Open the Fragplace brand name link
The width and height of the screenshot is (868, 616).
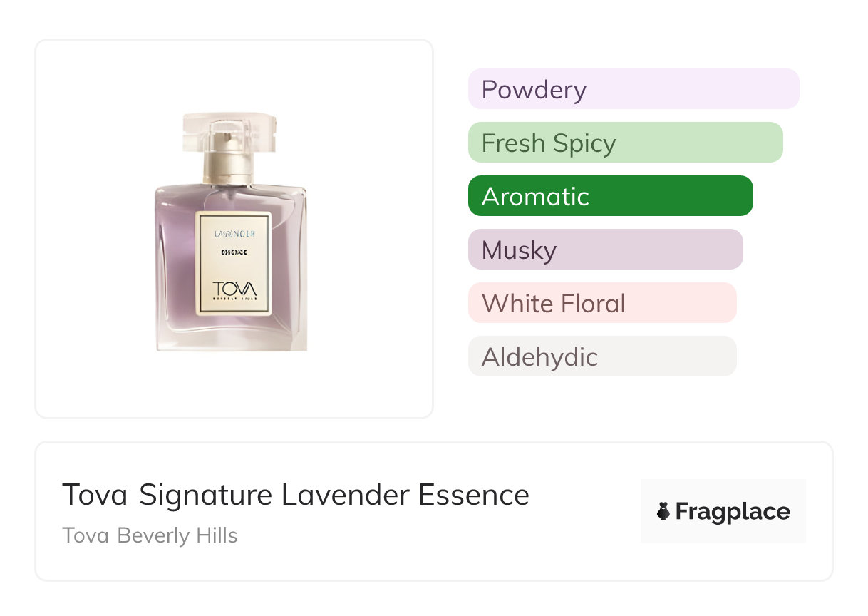733,511
